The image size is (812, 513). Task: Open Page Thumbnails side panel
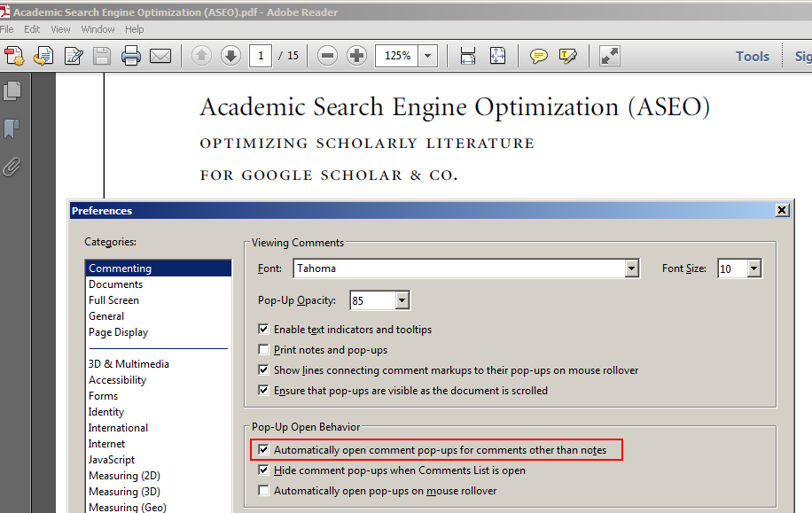(12, 91)
